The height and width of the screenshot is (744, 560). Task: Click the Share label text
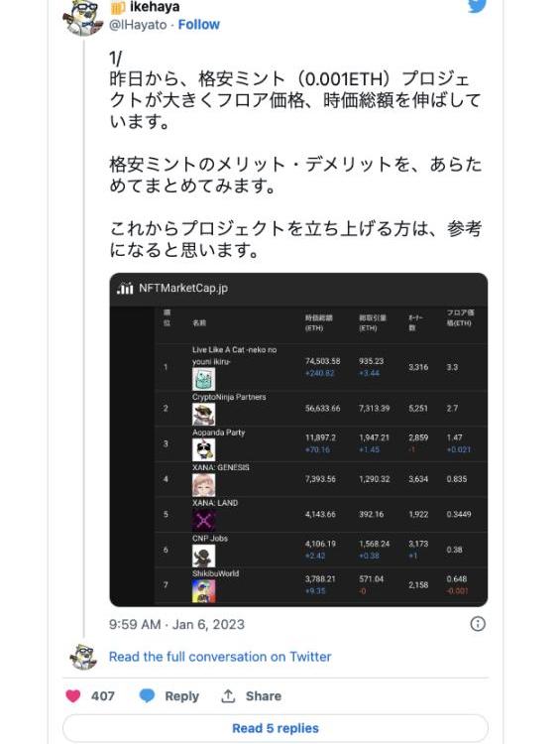tap(264, 696)
